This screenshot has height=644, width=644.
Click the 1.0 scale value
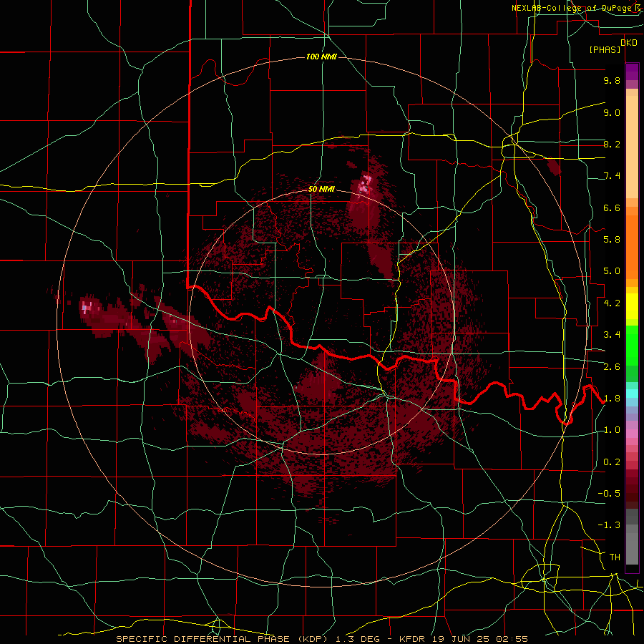(612, 430)
